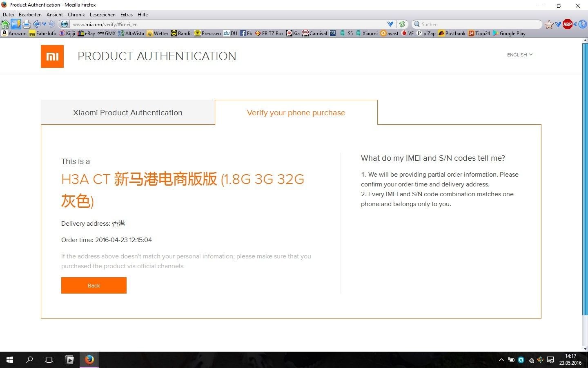The image size is (588, 368).
Task: Open the Extras menu
Action: point(127,14)
